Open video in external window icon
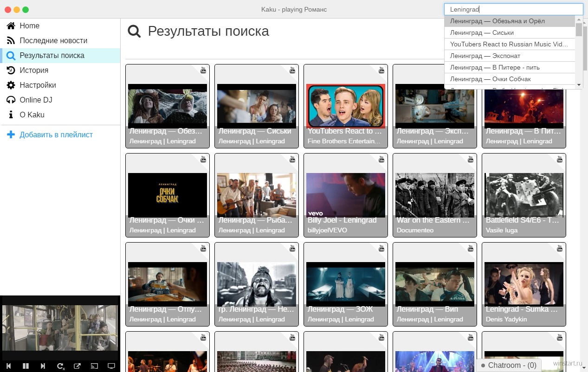 pos(77,366)
